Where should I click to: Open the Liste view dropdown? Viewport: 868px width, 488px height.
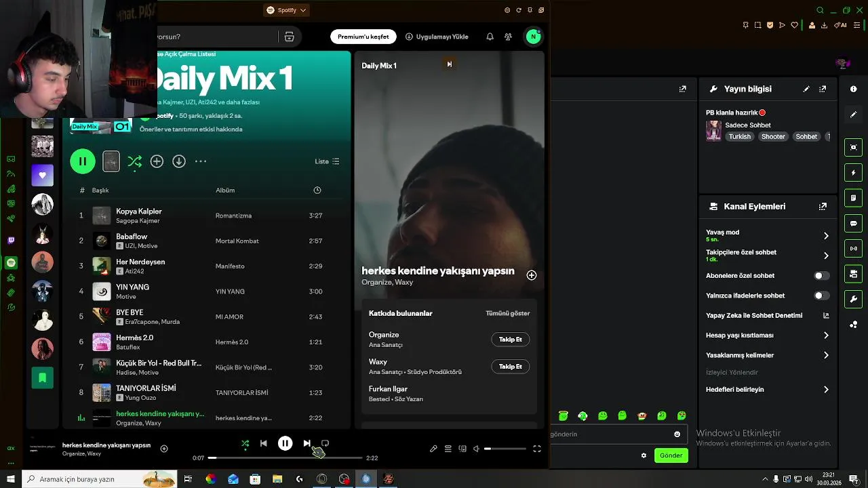click(x=327, y=161)
